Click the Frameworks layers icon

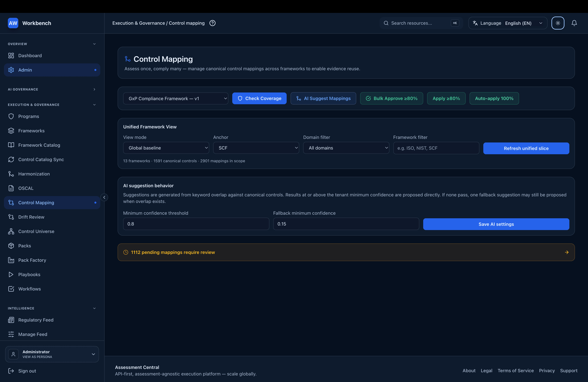11,131
